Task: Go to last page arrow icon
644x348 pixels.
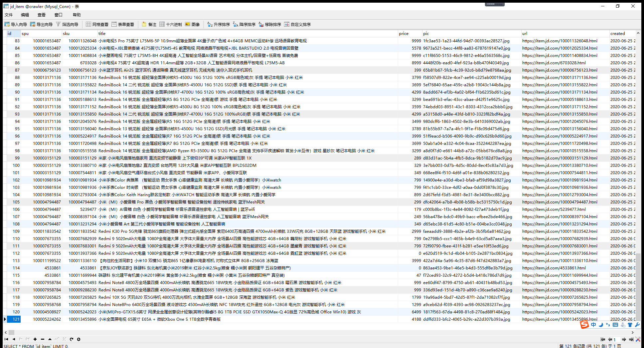Action: click(631, 339)
